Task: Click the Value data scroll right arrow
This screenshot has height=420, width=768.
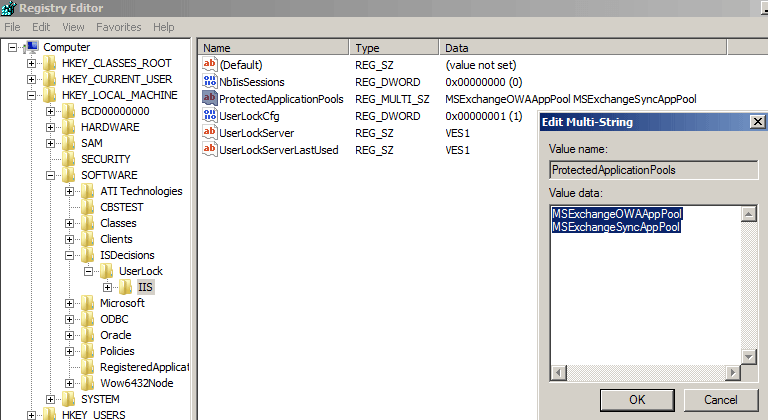Action: pyautogui.click(x=733, y=373)
